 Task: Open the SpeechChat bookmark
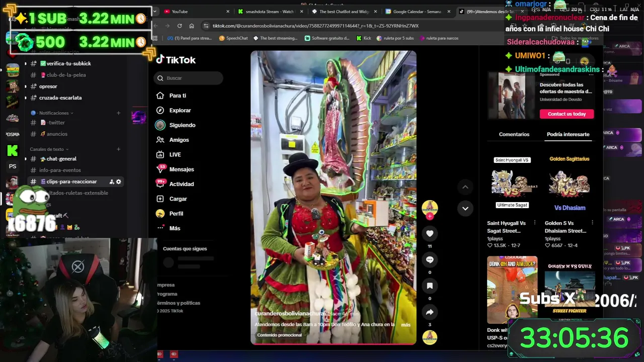pyautogui.click(x=233, y=38)
